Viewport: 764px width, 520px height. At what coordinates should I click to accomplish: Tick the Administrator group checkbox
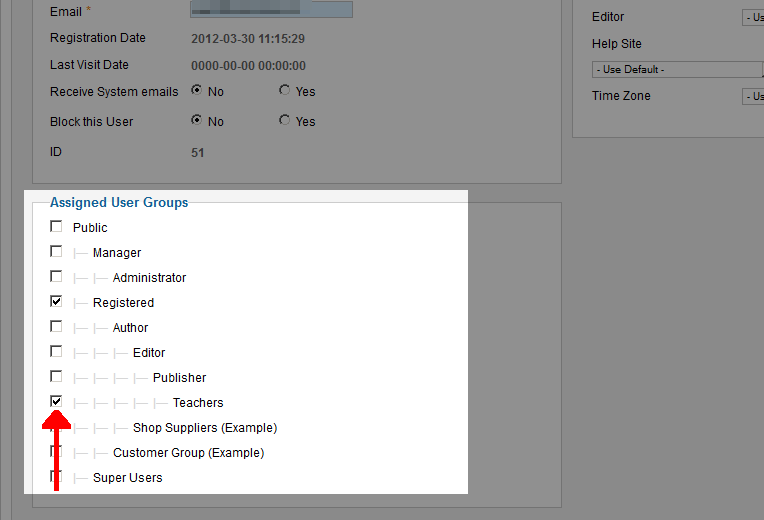(56, 277)
